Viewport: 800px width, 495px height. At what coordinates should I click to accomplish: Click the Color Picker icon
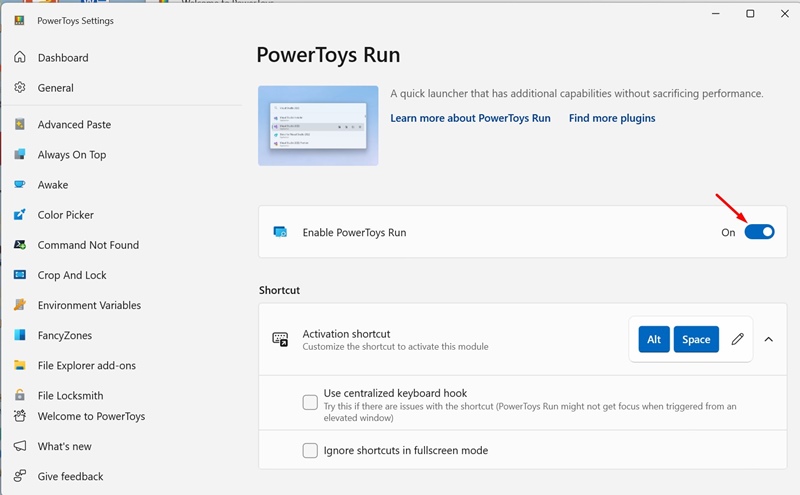click(x=19, y=214)
